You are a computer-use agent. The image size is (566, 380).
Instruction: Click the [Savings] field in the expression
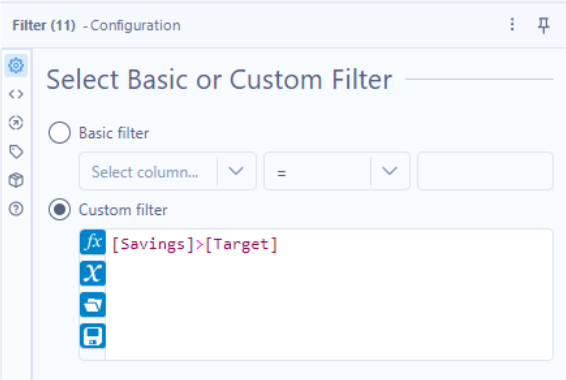click(153, 244)
